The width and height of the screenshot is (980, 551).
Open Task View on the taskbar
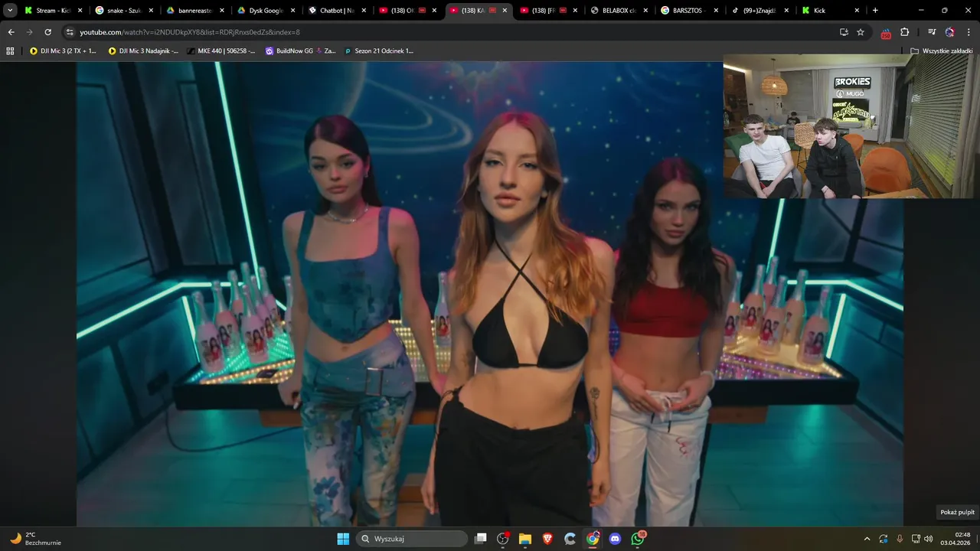coord(481,539)
